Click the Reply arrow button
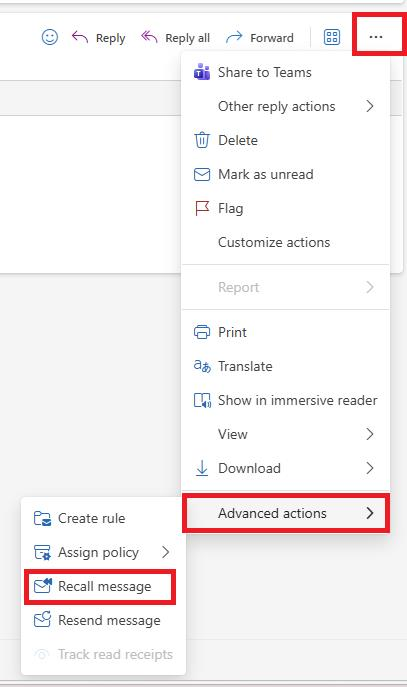407x687 pixels. tap(99, 38)
